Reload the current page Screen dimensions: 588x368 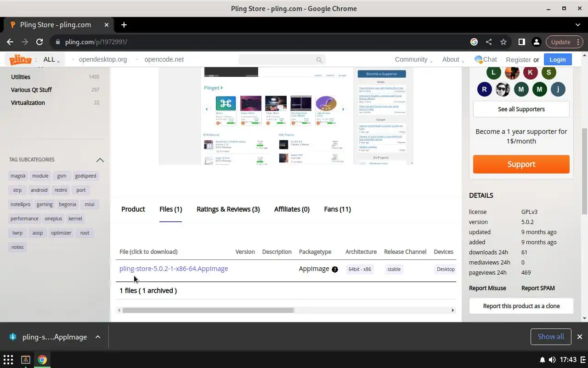pyautogui.click(x=40, y=42)
